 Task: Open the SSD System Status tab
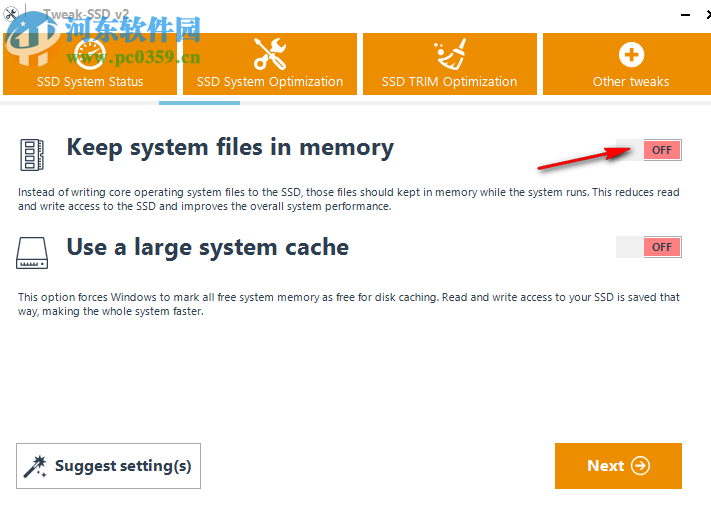tap(90, 64)
